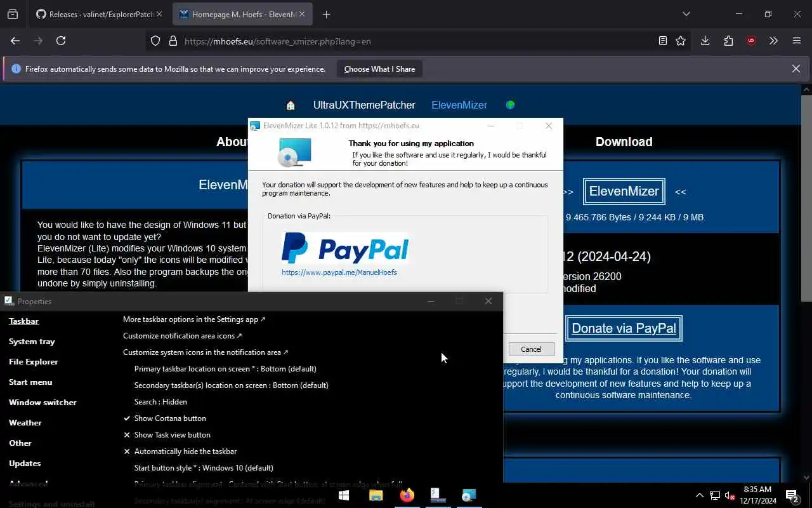Viewport: 812px width, 508px height.
Task: Click the Properties app taskbar icon
Action: pyautogui.click(x=438, y=495)
